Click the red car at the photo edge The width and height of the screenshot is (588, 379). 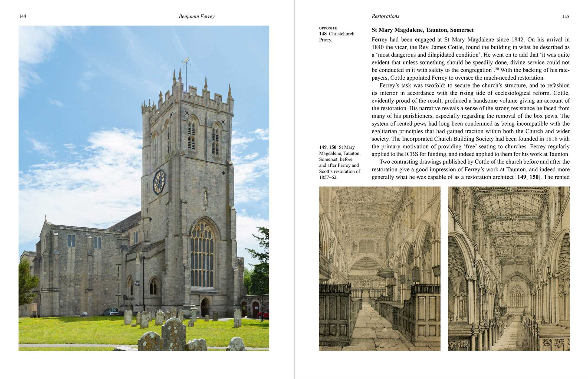click(x=264, y=314)
